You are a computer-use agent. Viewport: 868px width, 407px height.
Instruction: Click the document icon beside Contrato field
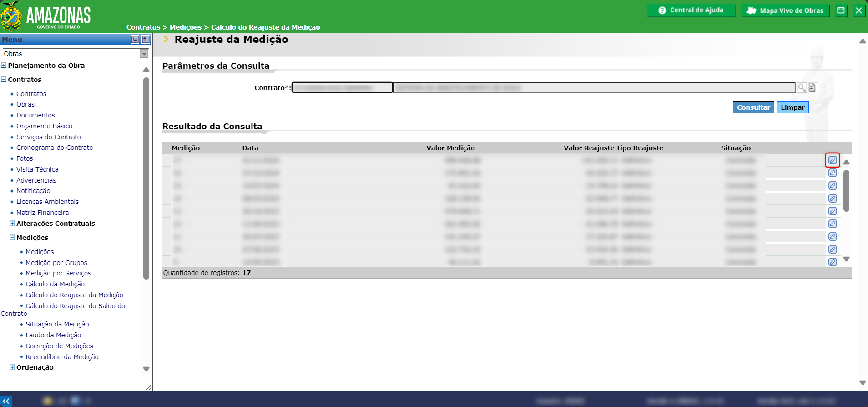[x=812, y=87]
